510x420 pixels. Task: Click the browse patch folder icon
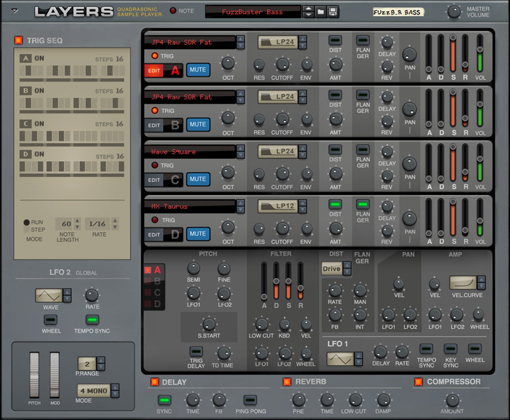[321, 12]
